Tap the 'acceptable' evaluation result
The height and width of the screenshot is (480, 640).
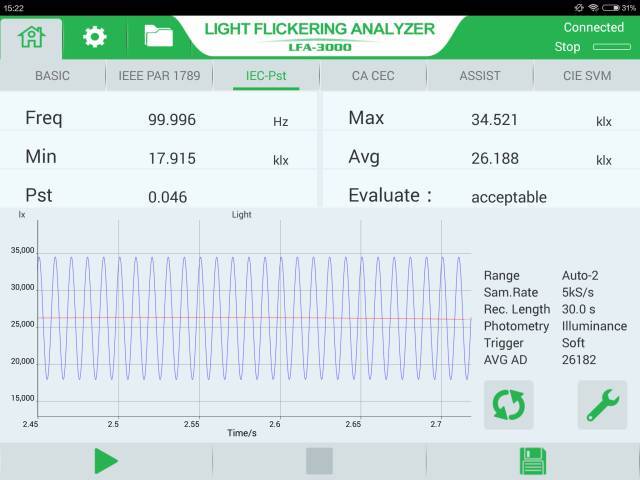pos(509,198)
